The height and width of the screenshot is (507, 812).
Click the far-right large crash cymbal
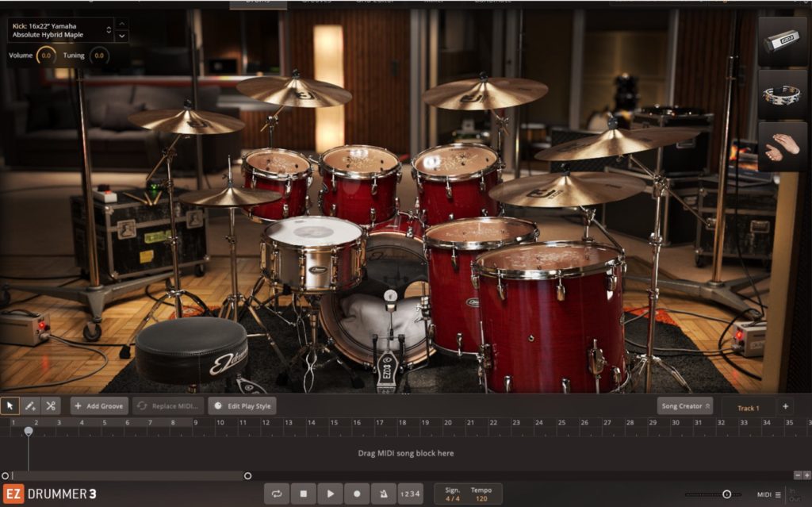tap(616, 143)
